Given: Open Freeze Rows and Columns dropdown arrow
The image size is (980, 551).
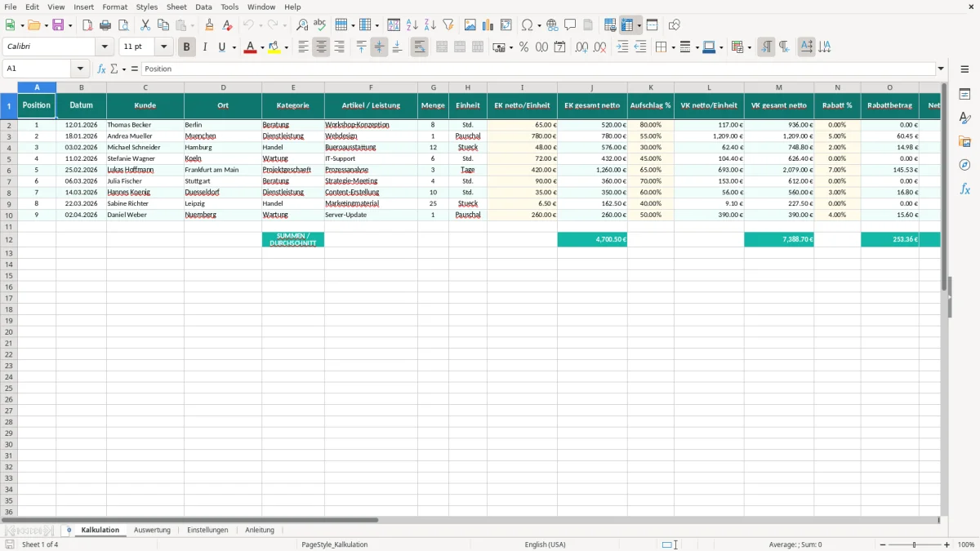Looking at the screenshot, I should pyautogui.click(x=639, y=25).
